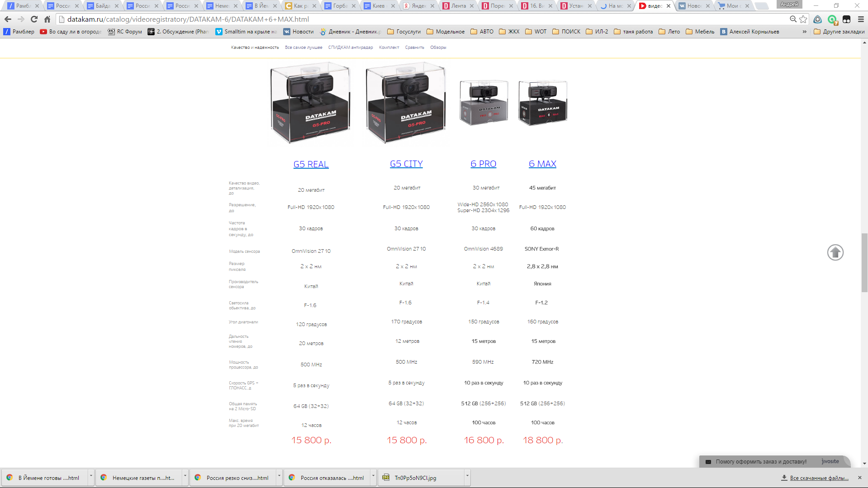Image resolution: width=868 pixels, height=488 pixels.
Task: Open Помогу оформить заказ chat widget
Action: point(774,461)
